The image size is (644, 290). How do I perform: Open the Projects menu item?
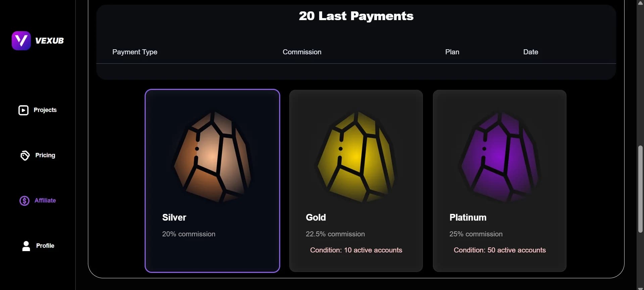point(45,110)
